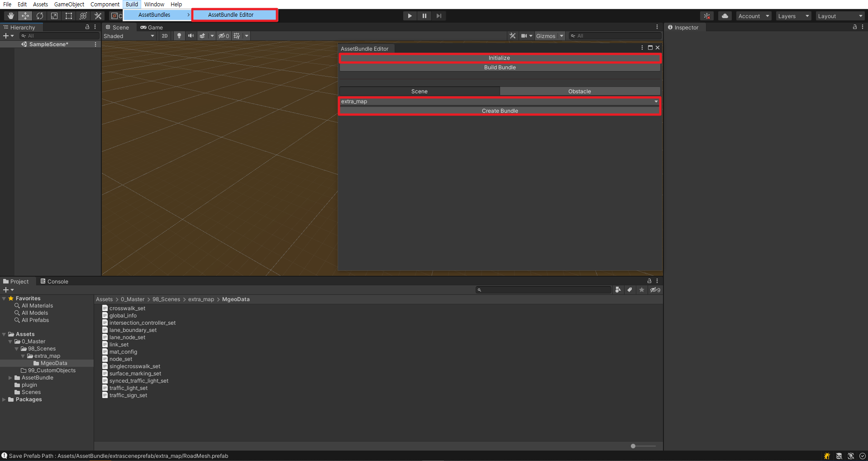Toggle scene effects layers icon
This screenshot has height=461, width=868.
click(202, 36)
